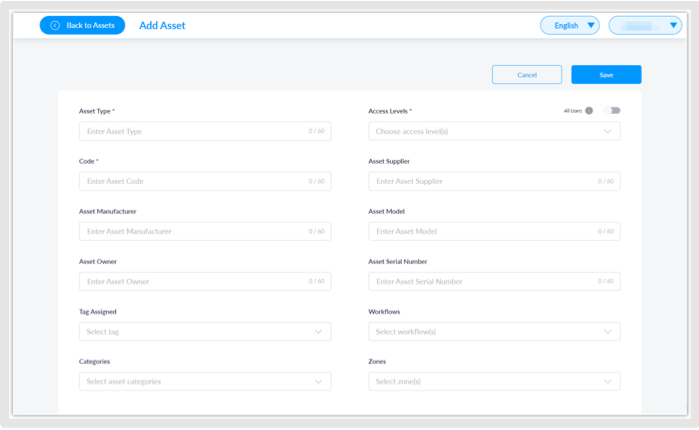Click the Cancel button
This screenshot has height=430, width=699.
pyautogui.click(x=526, y=75)
